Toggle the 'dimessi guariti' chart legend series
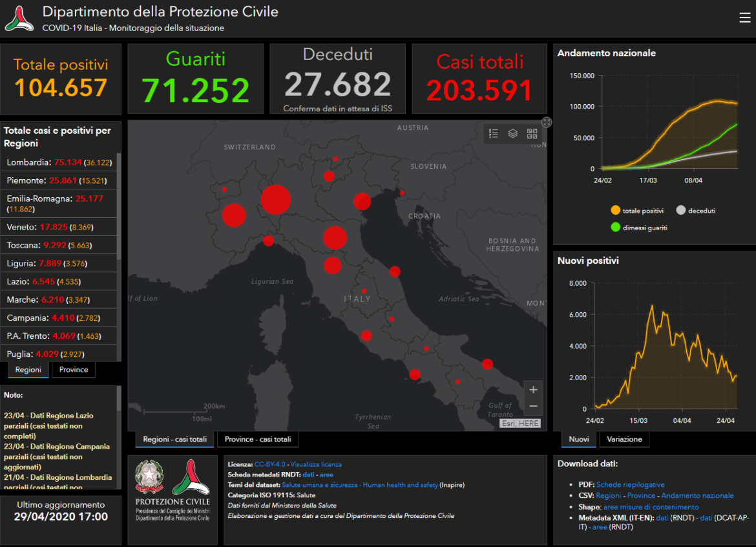The image size is (756, 547). point(639,227)
